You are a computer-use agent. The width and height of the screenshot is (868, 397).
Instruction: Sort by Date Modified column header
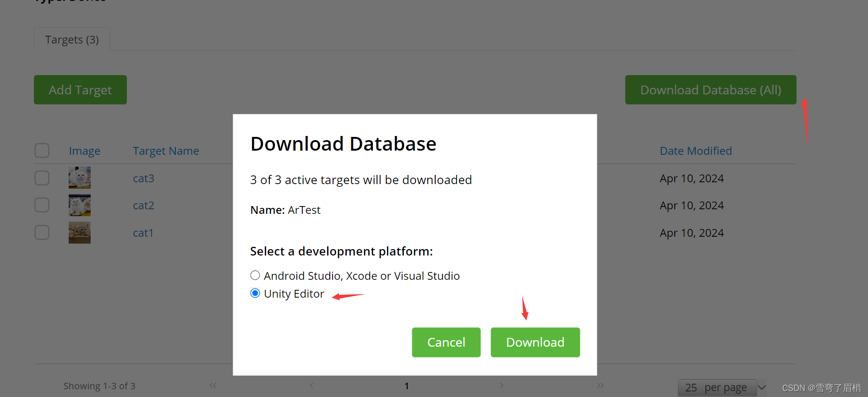click(696, 151)
